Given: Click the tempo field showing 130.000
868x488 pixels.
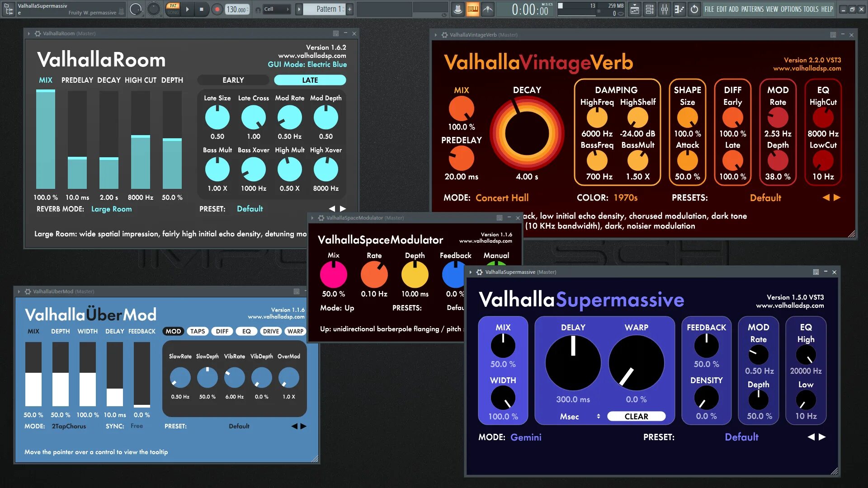Looking at the screenshot, I should click(x=237, y=9).
